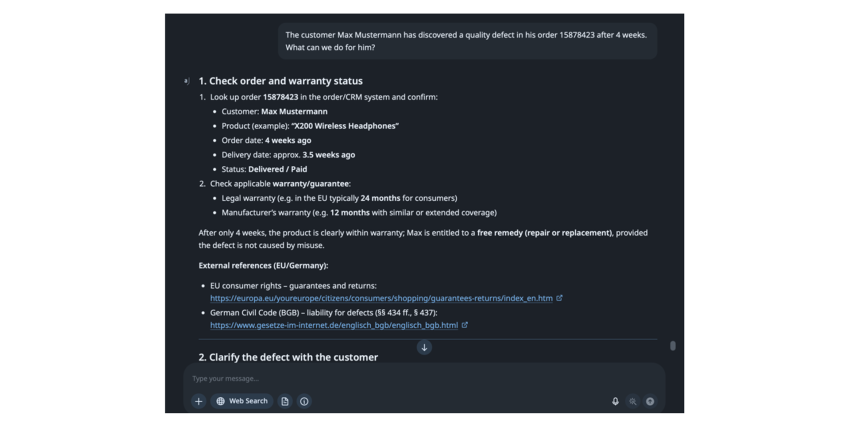Click the globe icon in the Web Search button
Image resolution: width=850 pixels, height=425 pixels.
pyautogui.click(x=221, y=401)
